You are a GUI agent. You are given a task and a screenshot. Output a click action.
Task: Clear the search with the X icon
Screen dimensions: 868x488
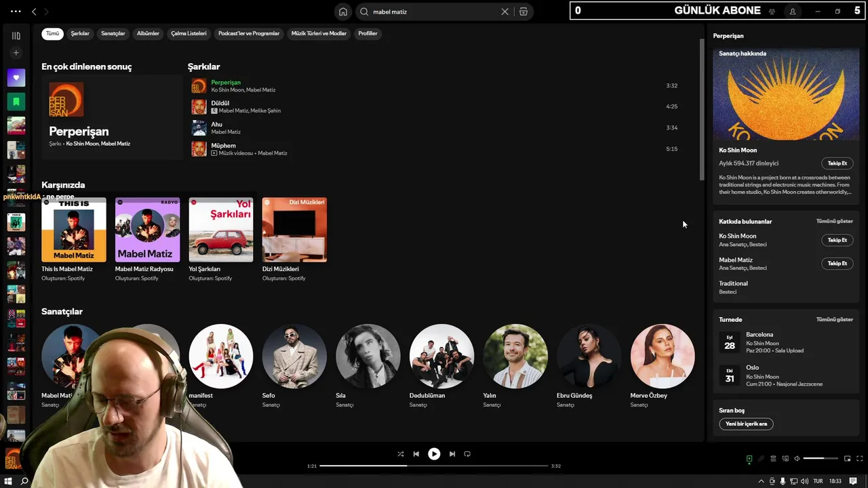(x=505, y=12)
